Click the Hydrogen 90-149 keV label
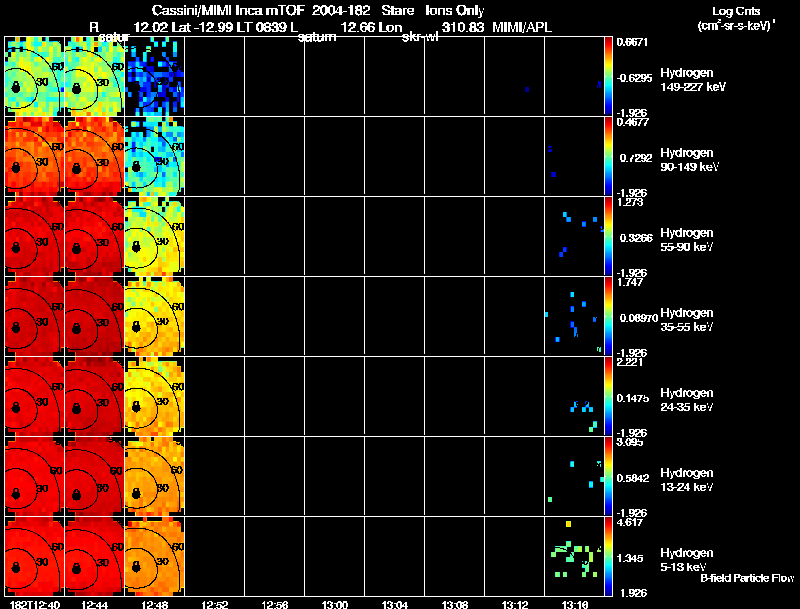This screenshot has width=800, height=609. [685, 159]
